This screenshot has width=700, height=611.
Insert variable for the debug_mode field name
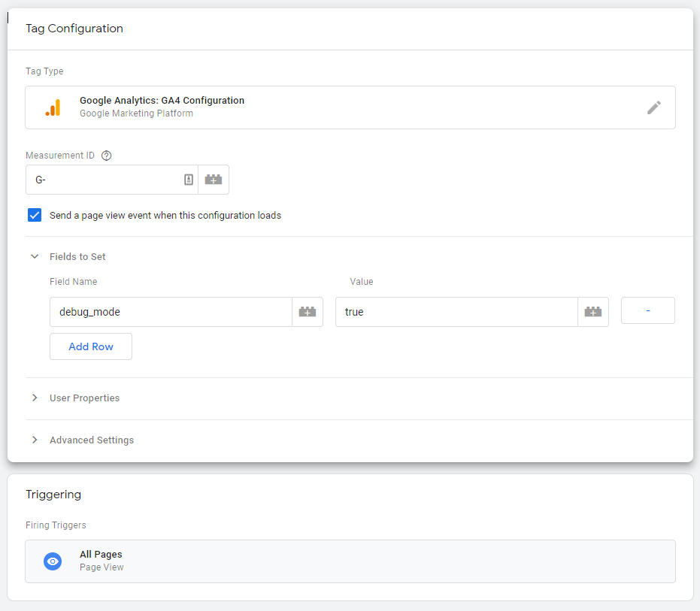(307, 312)
